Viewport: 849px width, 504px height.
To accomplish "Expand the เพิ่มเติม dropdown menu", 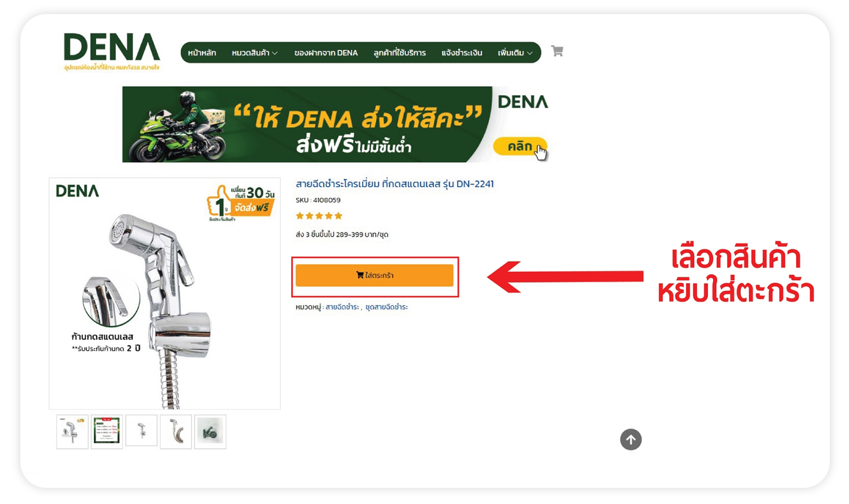I will (515, 53).
